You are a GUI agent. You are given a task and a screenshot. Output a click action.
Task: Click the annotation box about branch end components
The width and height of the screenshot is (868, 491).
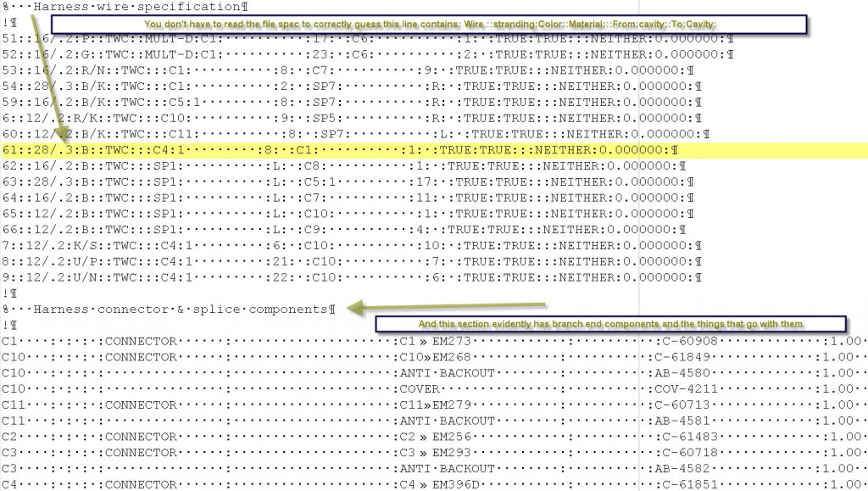610,324
